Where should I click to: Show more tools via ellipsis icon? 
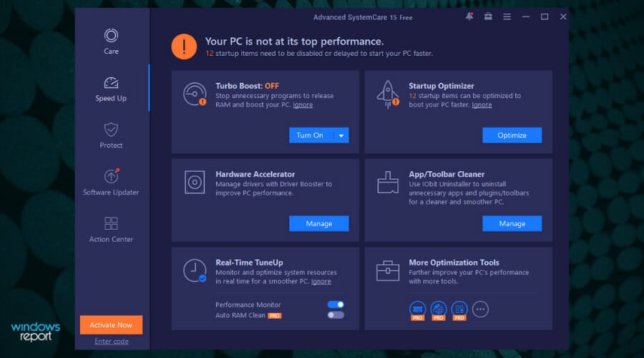pos(480,309)
